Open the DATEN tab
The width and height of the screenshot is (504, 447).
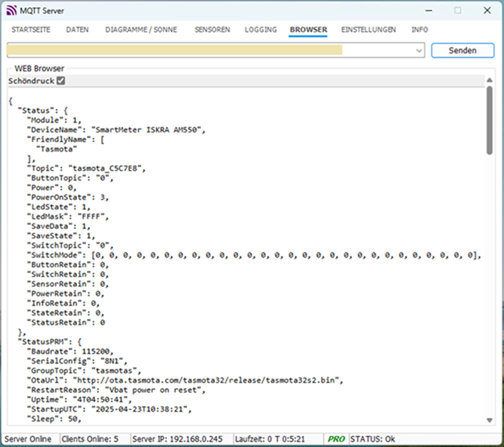click(x=78, y=30)
